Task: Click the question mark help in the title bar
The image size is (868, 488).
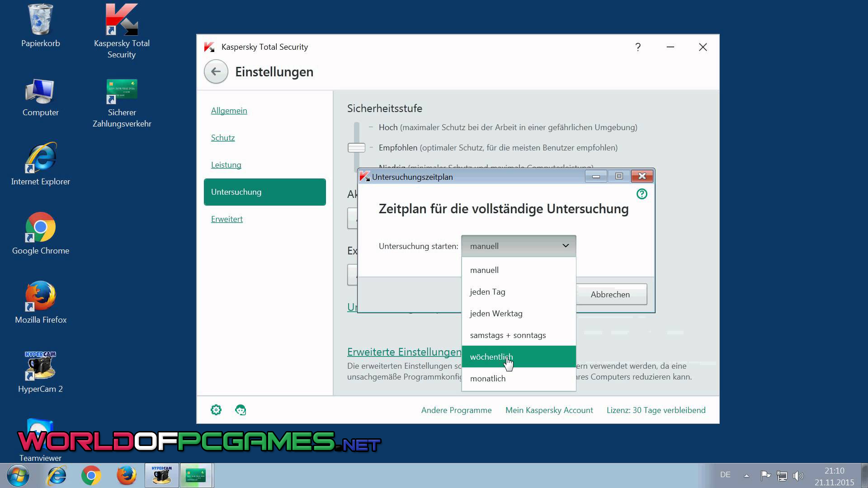Action: pos(637,47)
